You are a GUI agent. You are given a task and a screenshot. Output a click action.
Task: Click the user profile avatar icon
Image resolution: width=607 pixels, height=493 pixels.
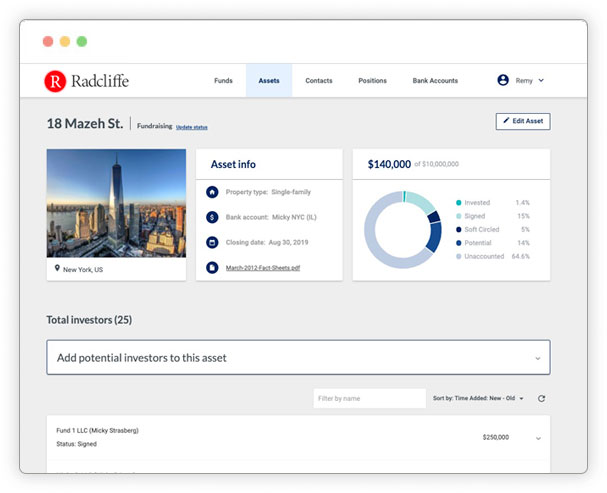click(503, 80)
